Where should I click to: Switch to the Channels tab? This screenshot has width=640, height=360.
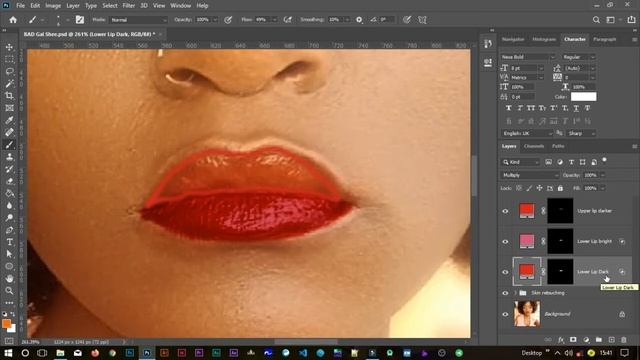[534, 146]
